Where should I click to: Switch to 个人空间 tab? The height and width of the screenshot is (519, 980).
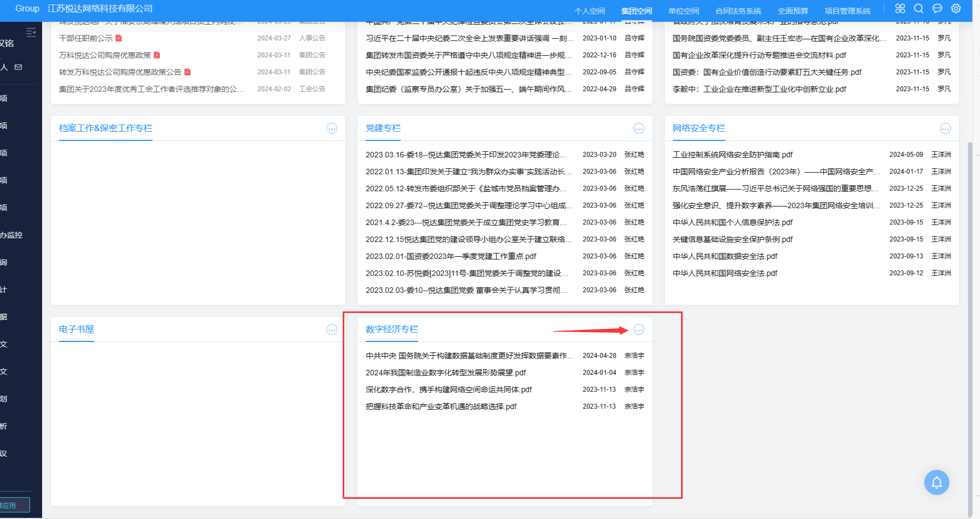(x=589, y=11)
